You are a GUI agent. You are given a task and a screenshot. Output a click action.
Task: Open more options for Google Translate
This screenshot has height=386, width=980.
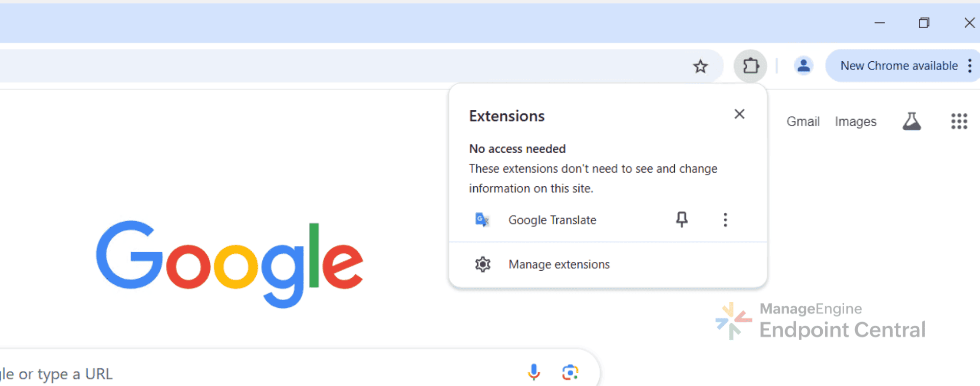(725, 220)
